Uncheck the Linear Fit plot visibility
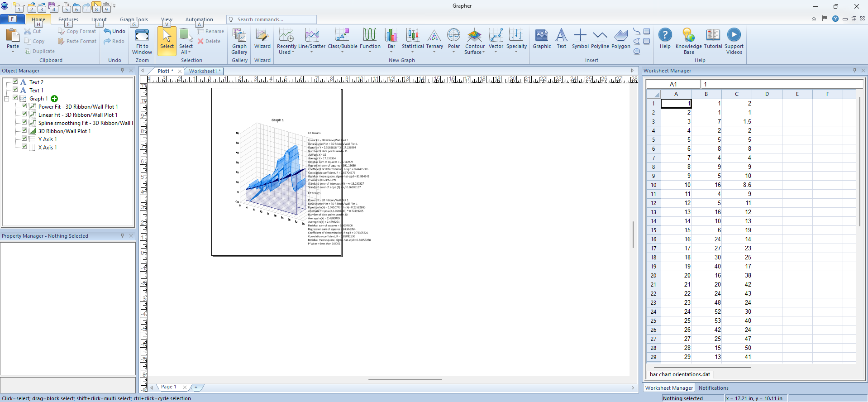Viewport: 868px width, 402px height. (x=24, y=115)
